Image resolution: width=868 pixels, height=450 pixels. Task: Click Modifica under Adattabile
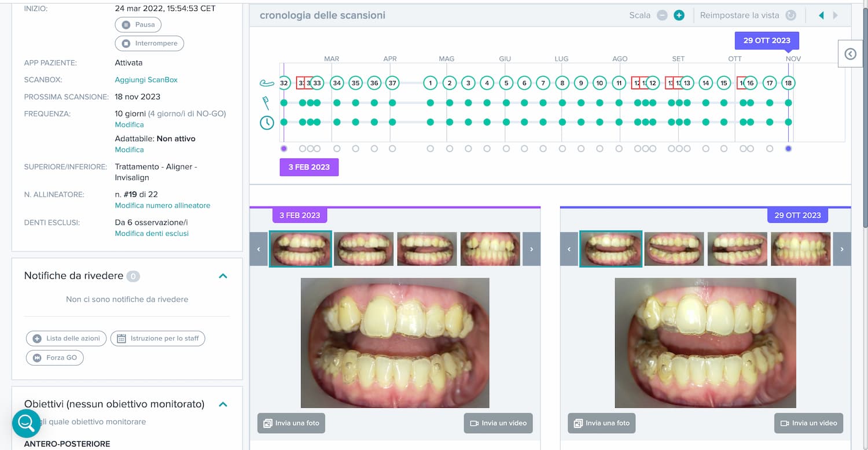tap(129, 149)
